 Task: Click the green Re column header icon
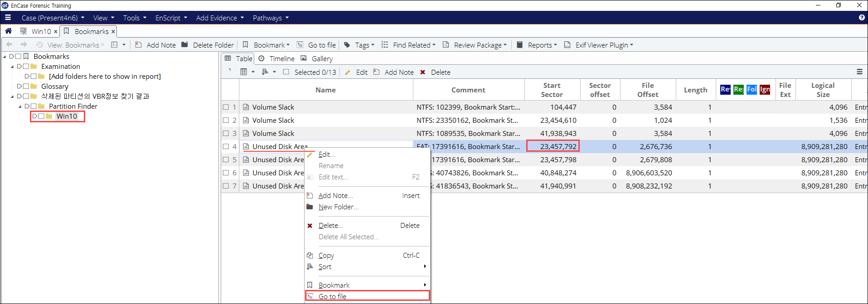(x=738, y=89)
